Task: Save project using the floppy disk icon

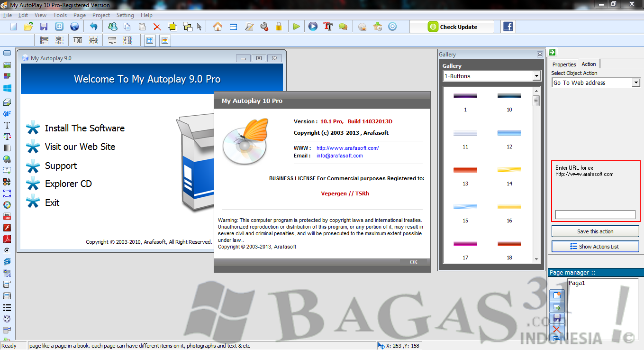Action: (44, 27)
